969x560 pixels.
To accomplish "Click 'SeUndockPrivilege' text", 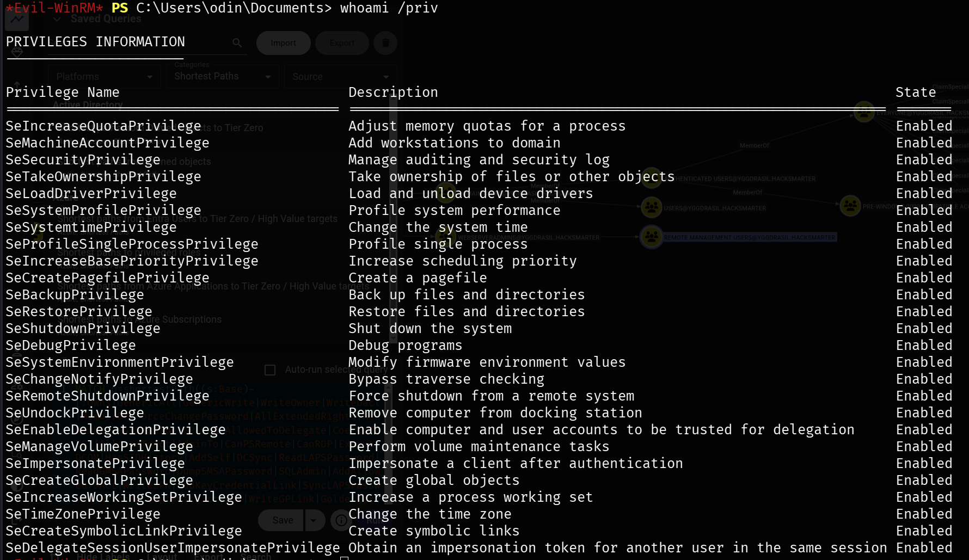I will point(75,413).
